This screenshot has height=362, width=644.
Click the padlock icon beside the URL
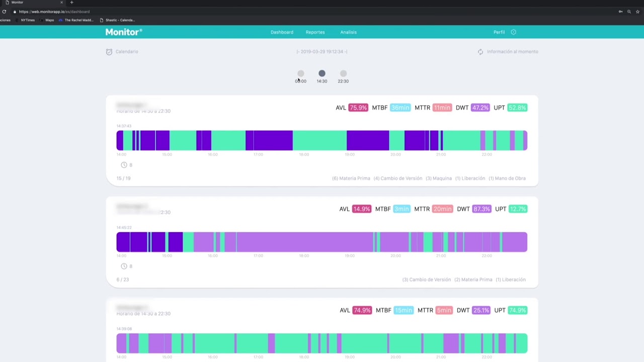click(x=15, y=12)
